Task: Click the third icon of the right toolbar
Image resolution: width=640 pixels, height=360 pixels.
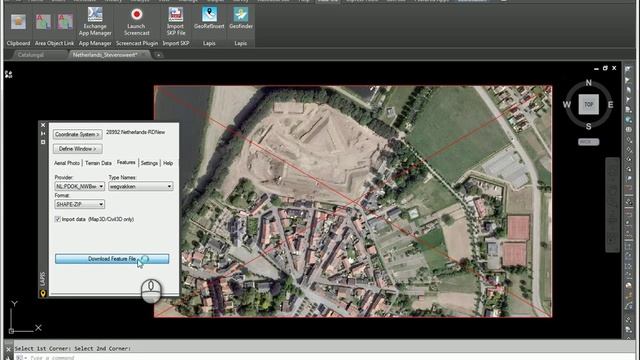Action: 628,90
